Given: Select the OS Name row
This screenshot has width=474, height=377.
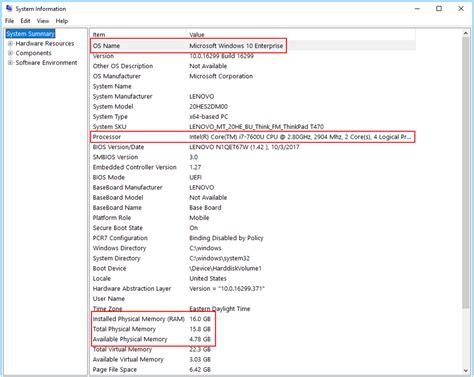Looking at the screenshot, I should coord(253,46).
